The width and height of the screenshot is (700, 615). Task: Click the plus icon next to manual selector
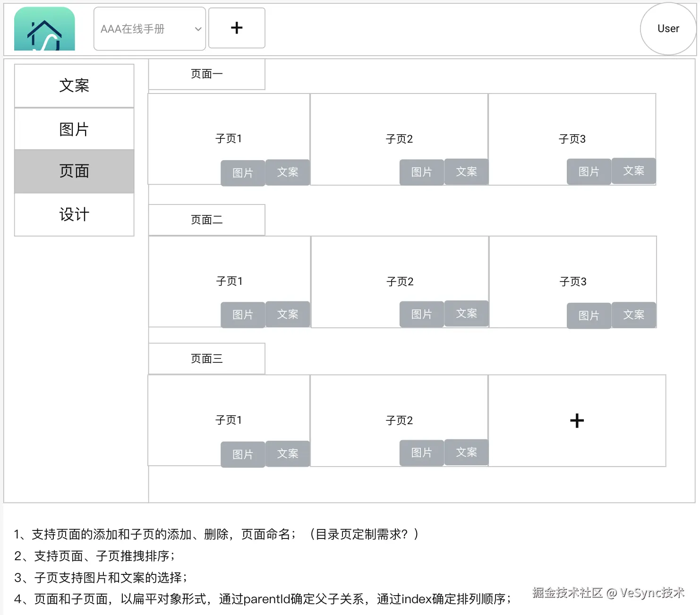[x=236, y=28]
